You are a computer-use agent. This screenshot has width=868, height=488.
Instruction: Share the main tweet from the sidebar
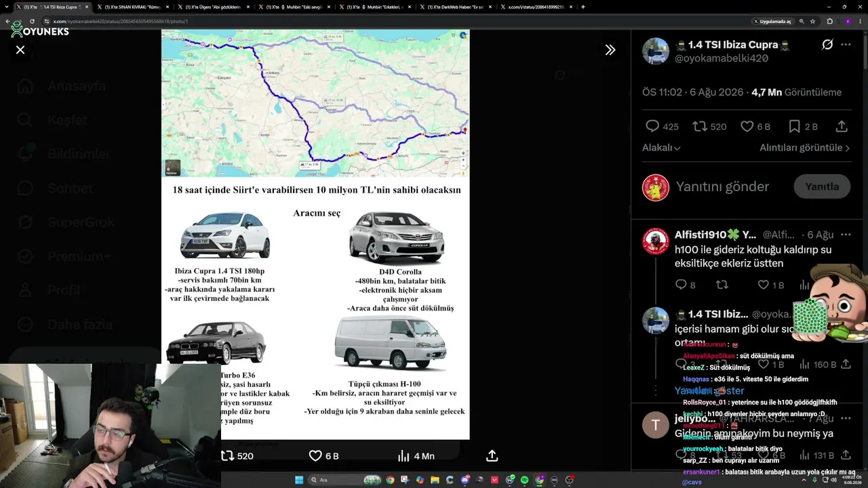(x=842, y=126)
